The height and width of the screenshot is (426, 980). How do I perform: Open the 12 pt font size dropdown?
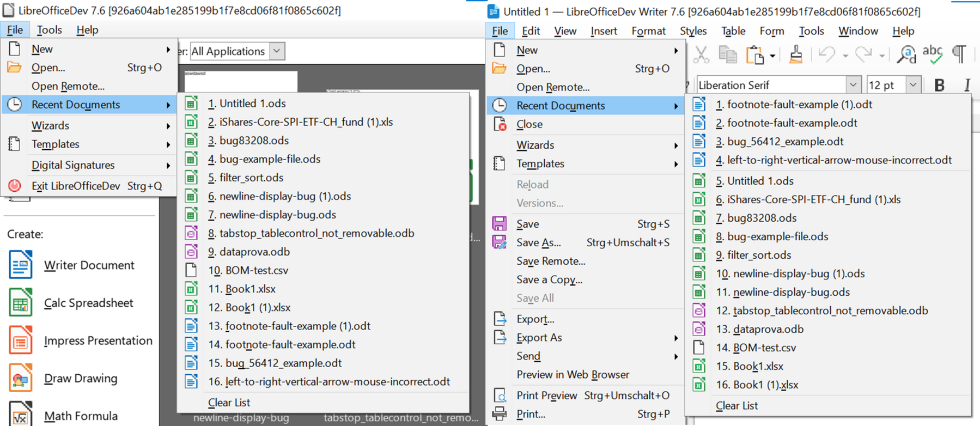pos(913,85)
